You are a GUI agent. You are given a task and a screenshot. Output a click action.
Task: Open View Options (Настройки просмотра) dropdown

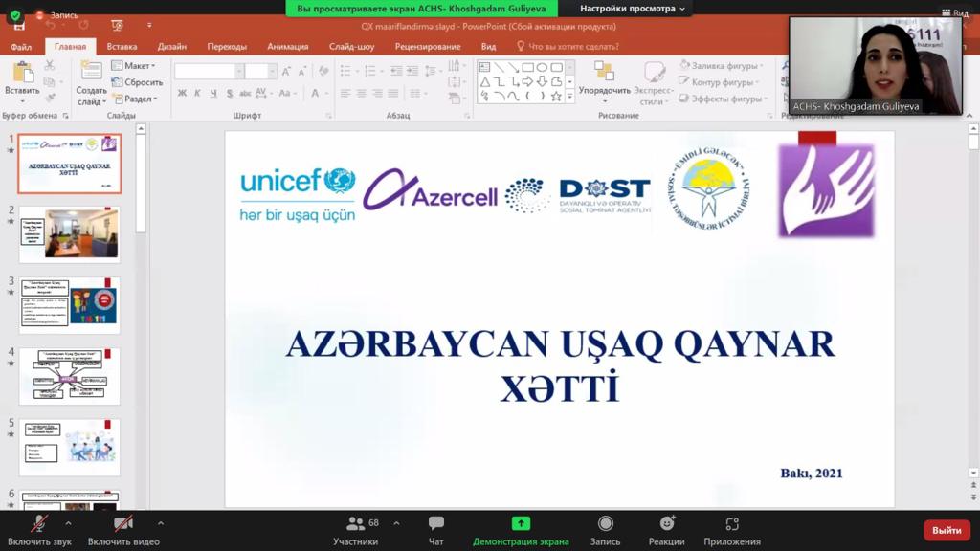[633, 9]
